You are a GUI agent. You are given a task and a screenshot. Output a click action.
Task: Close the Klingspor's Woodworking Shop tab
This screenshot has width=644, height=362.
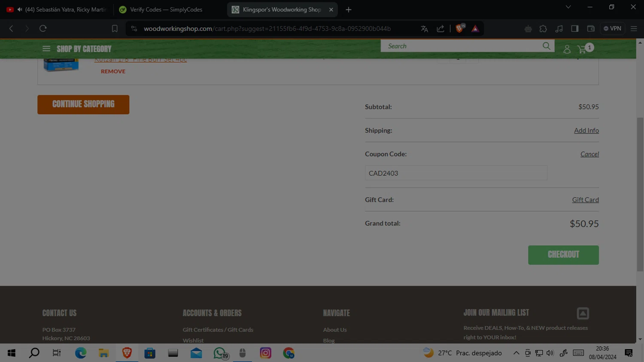point(331,9)
